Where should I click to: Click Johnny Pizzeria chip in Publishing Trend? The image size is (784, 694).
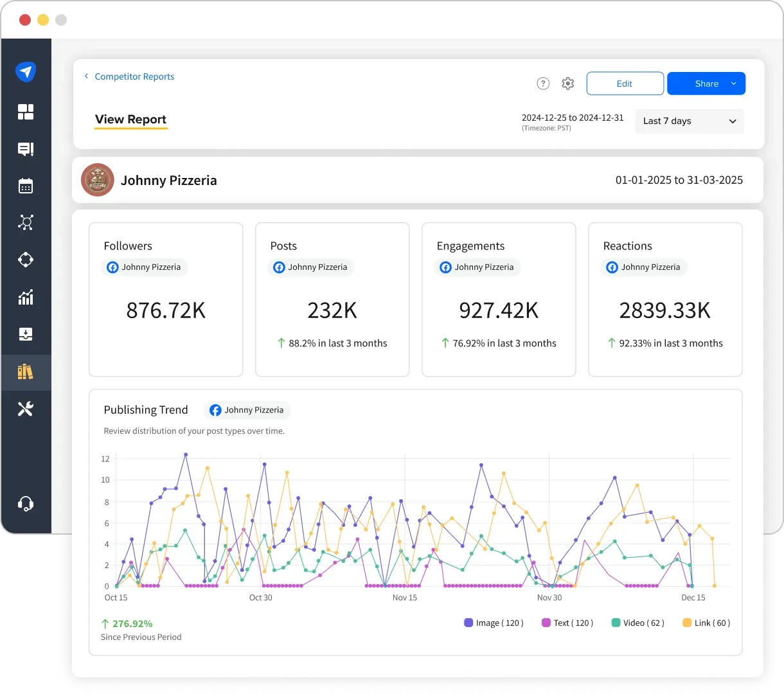(247, 410)
